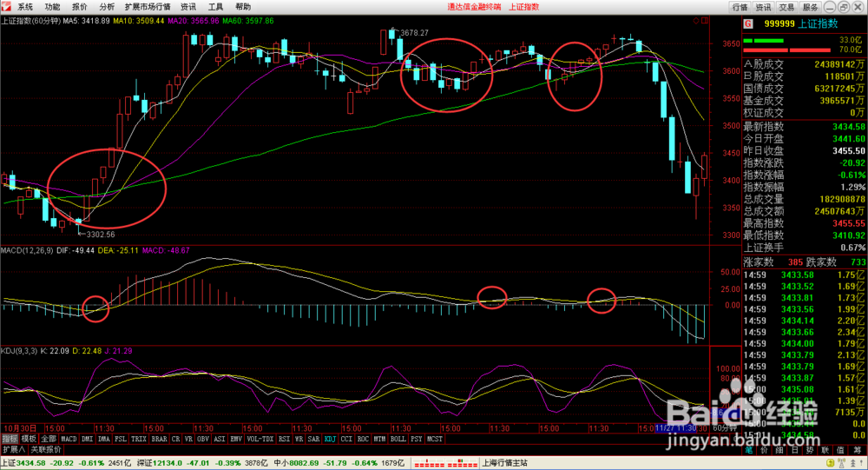
Task: Select the 联 tab in right panel
Action: click(x=825, y=450)
